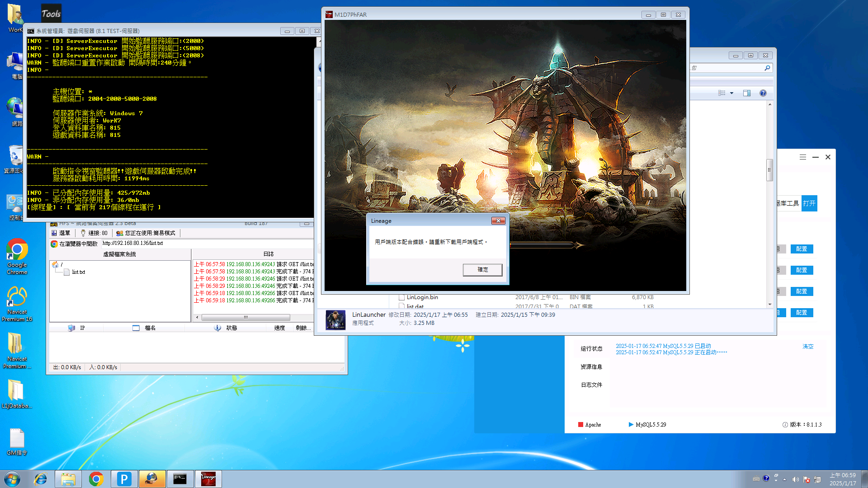Click the 狀態 column header in HFS
Screen dimensions: 868x488
226,328
